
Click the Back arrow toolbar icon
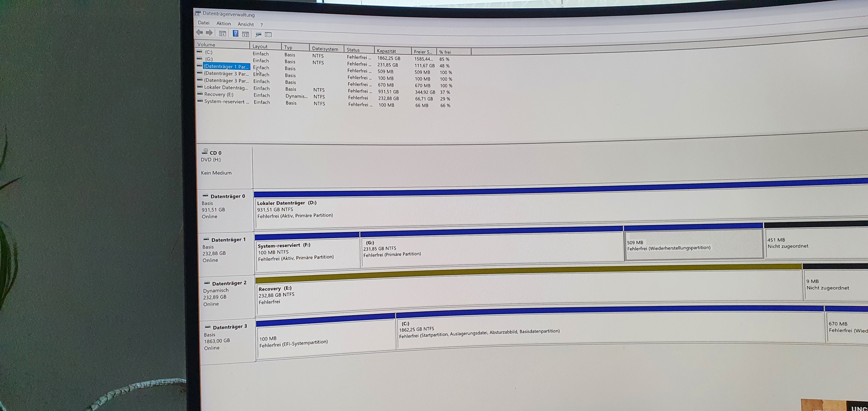pyautogui.click(x=199, y=32)
